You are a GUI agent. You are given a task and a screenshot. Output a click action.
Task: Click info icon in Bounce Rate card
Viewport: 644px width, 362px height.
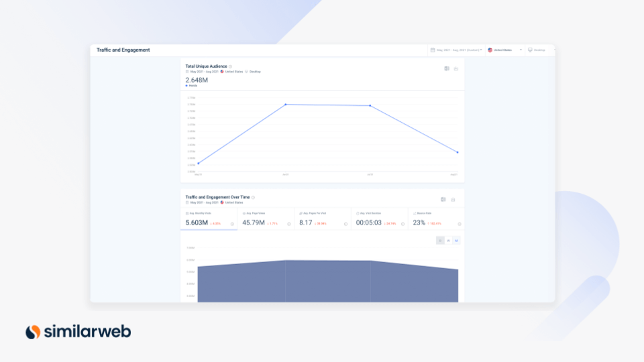[460, 224]
